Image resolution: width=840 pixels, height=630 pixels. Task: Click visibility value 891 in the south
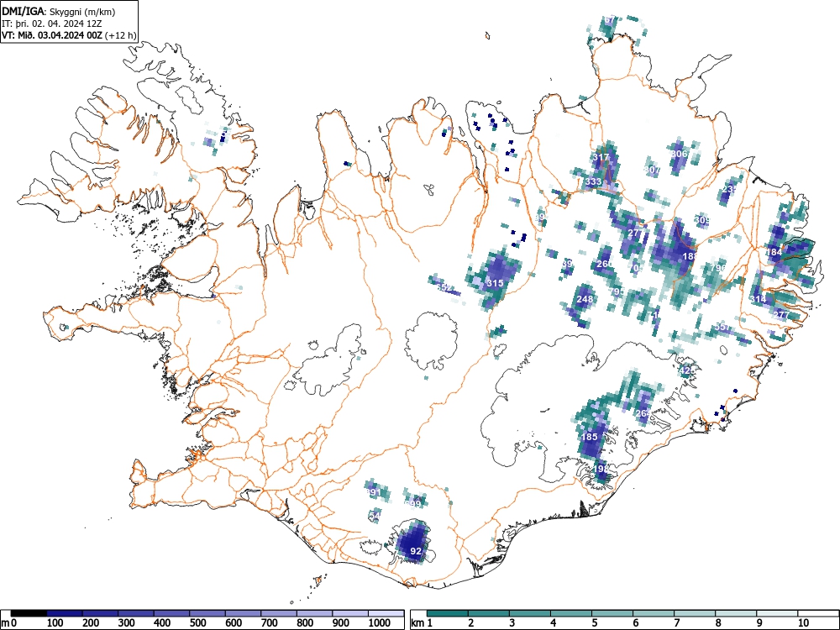373,492
